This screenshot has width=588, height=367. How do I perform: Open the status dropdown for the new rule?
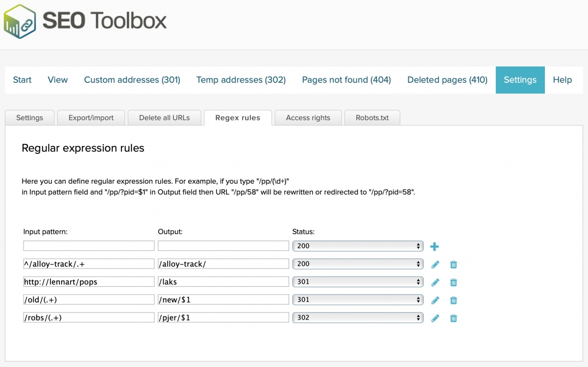357,245
